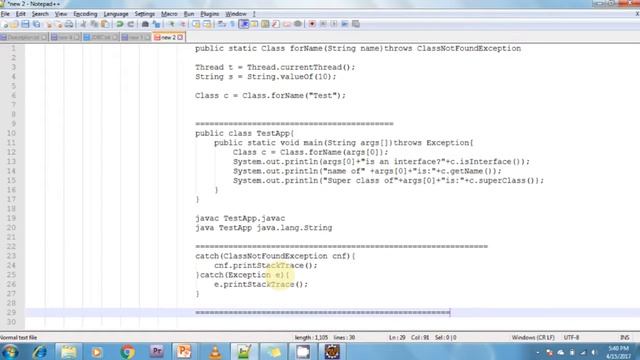Open the Edit menu

click(x=20, y=14)
